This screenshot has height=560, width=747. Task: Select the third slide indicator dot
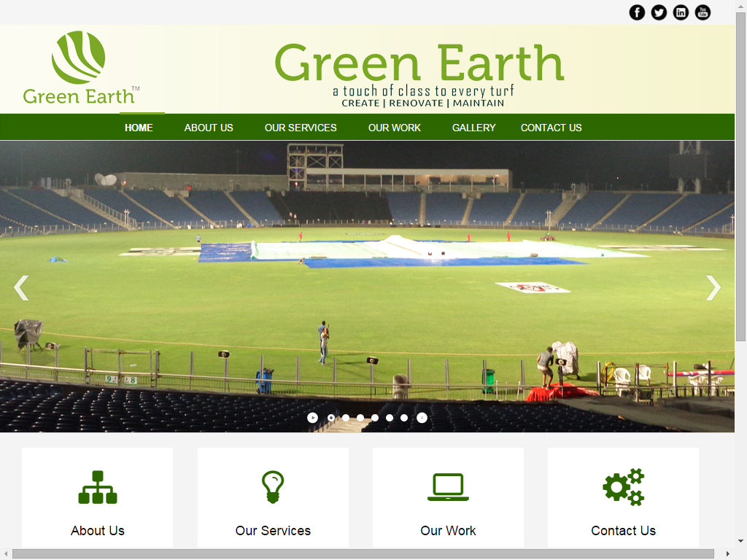point(360,418)
